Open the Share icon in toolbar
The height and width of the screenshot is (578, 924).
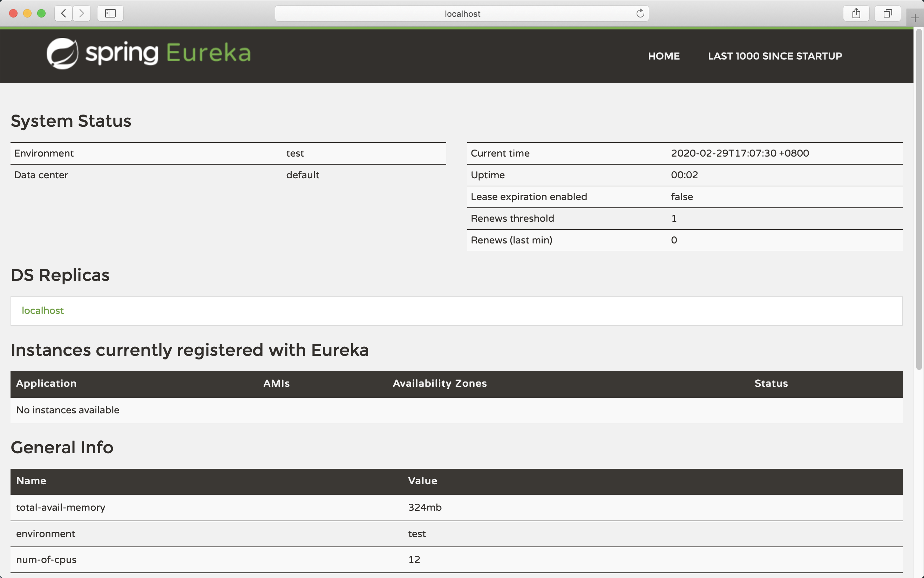(856, 14)
